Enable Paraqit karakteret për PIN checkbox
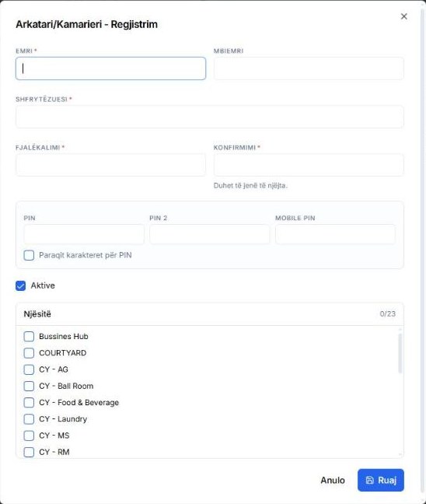This screenshot has width=426, height=504. coord(29,255)
